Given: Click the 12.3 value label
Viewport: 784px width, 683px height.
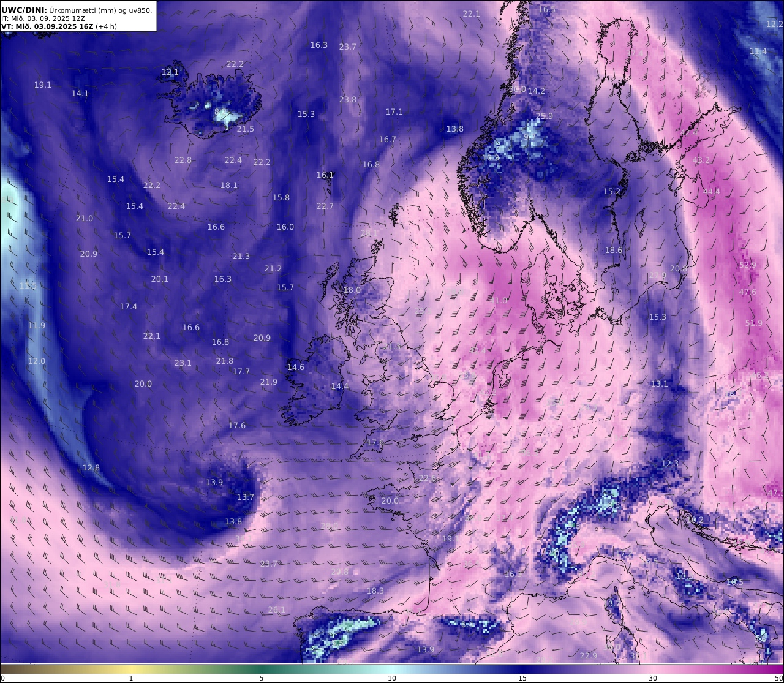Looking at the screenshot, I should point(670,464).
